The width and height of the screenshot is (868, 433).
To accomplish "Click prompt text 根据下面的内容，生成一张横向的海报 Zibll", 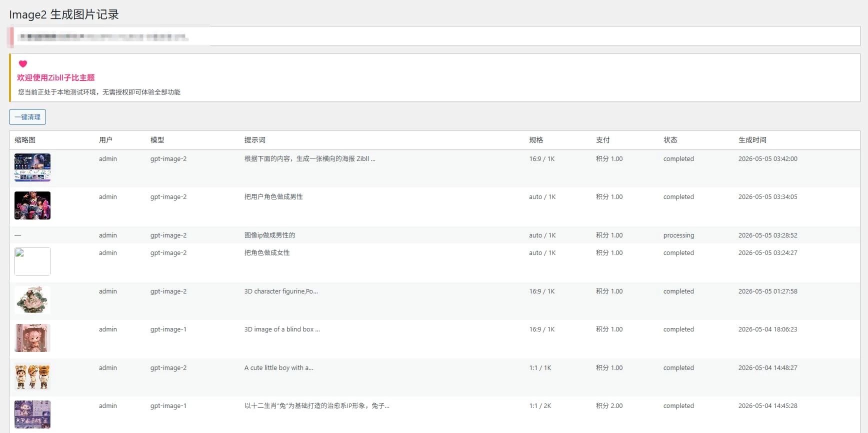I will click(x=309, y=158).
